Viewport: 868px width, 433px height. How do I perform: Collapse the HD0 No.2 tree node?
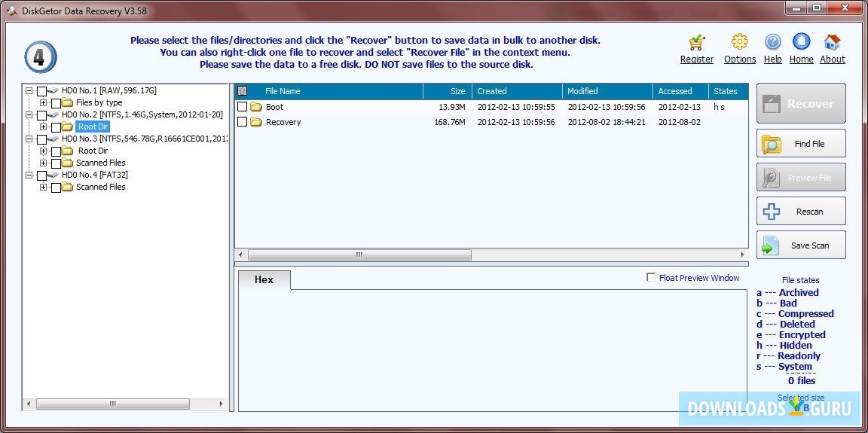tap(29, 114)
